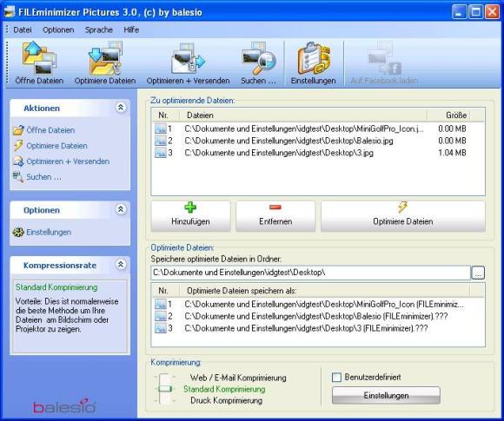Image resolution: width=504 pixels, height=421 pixels.
Task: Select the 3 (FILEminimizer).??? output path
Action: (306, 328)
